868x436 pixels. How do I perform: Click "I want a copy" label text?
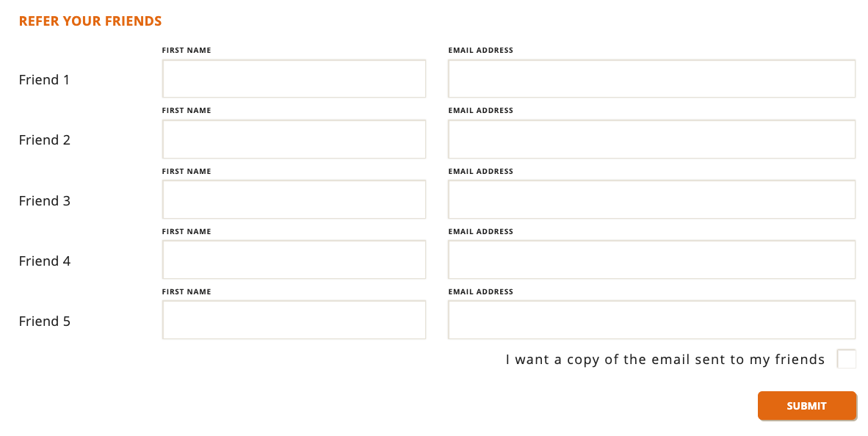[665, 360]
